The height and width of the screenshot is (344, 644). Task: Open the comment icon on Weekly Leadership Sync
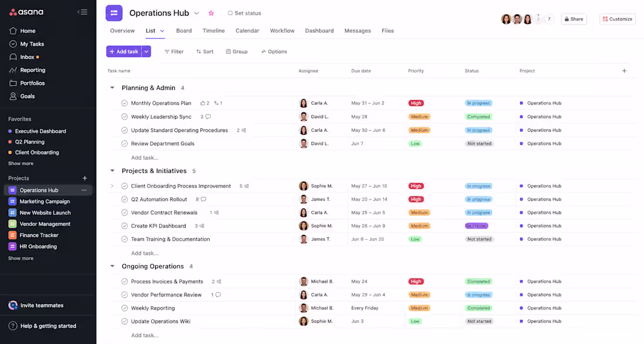point(208,117)
